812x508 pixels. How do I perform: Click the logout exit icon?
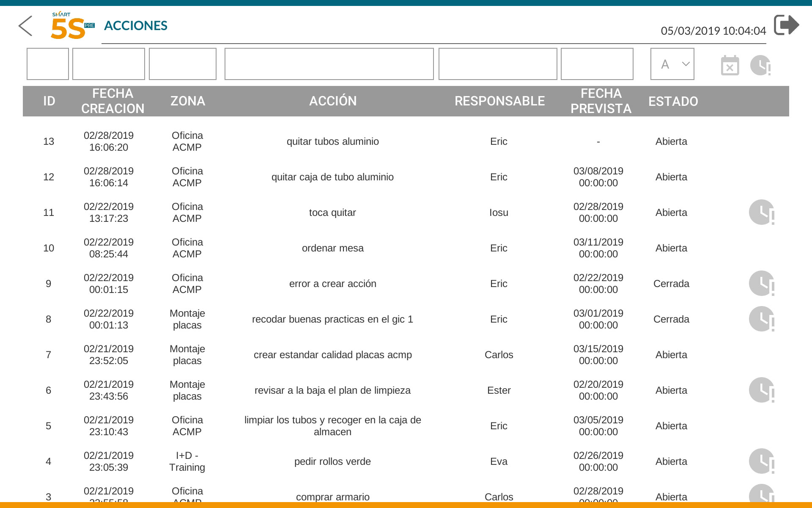[786, 25]
